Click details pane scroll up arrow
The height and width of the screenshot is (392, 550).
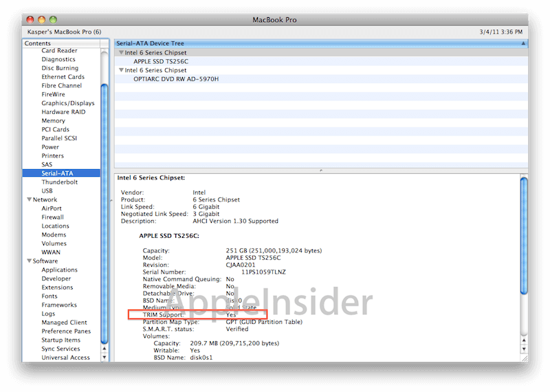click(524, 340)
